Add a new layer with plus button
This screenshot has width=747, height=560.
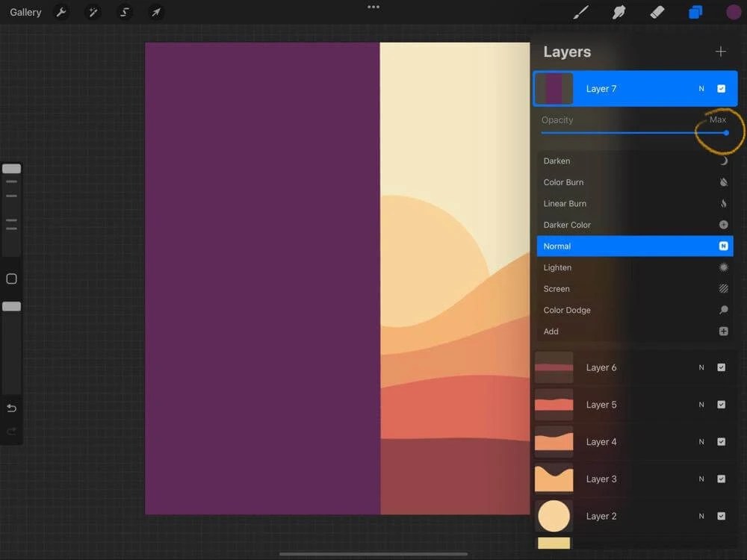720,52
